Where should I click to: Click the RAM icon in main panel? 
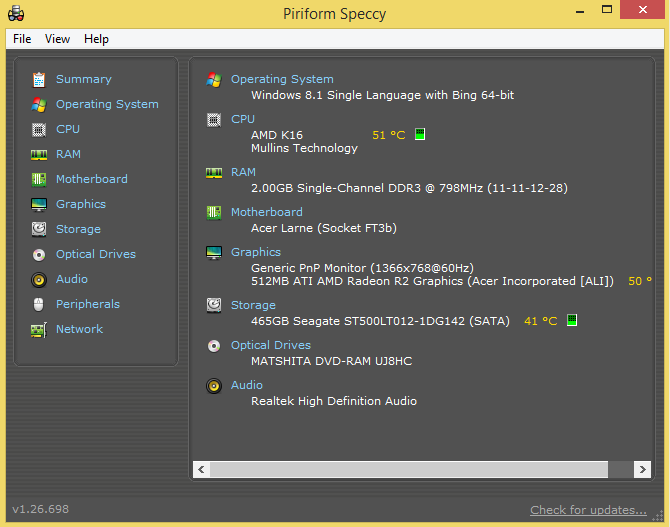click(214, 173)
